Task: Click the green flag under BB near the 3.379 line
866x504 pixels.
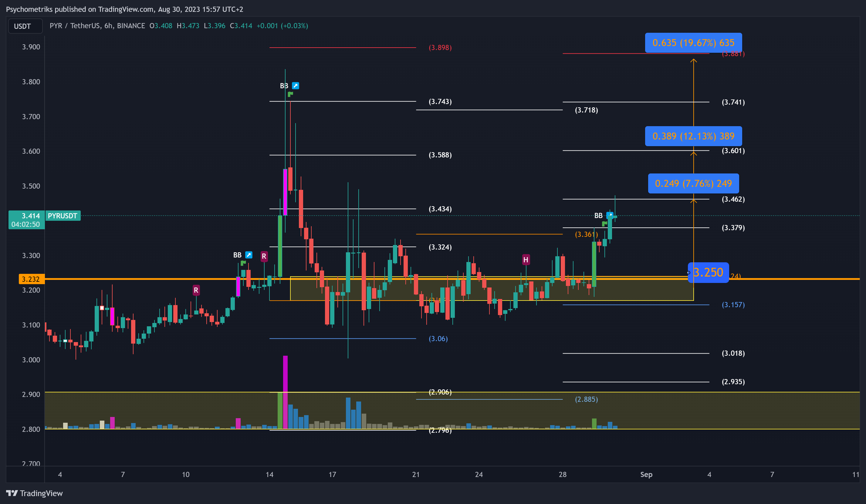Action: 604,224
